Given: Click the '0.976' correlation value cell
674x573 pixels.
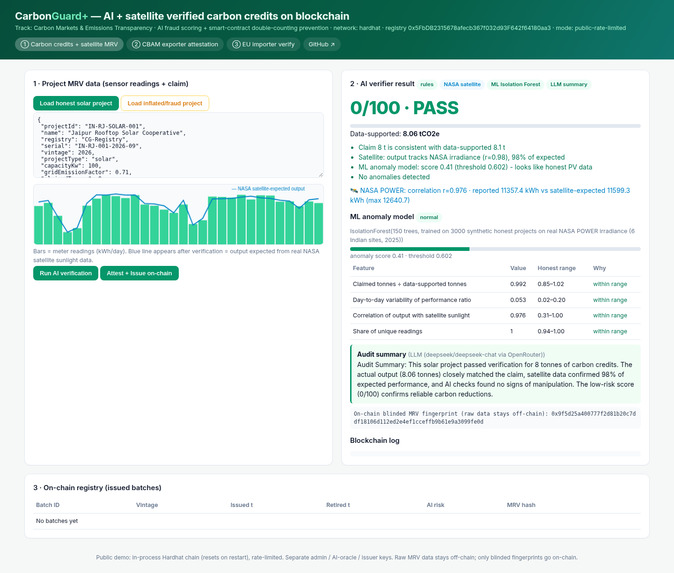Looking at the screenshot, I should click(x=518, y=316).
